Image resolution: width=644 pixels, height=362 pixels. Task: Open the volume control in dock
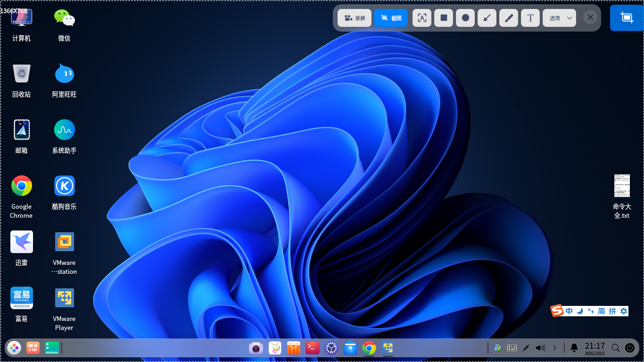pos(540,348)
